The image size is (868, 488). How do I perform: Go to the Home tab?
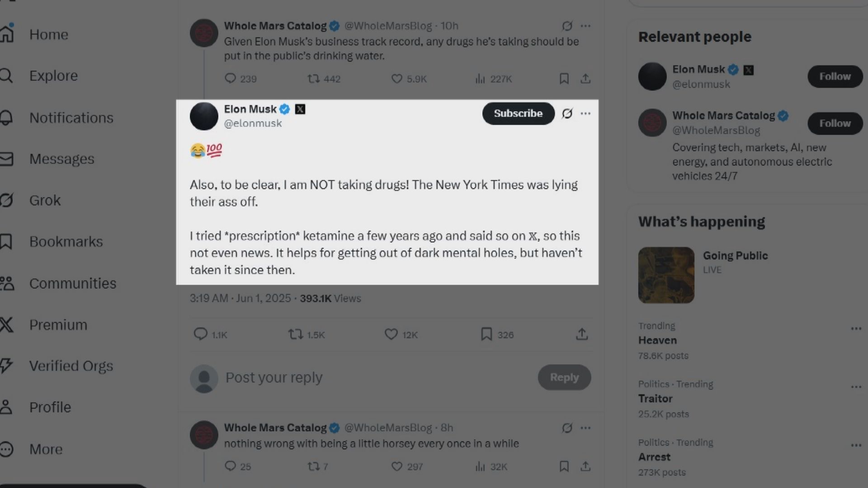click(x=48, y=34)
